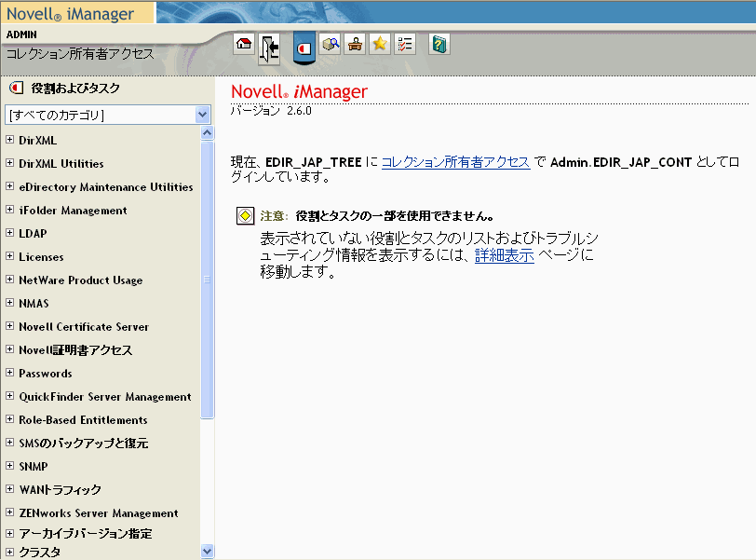Image resolution: width=756 pixels, height=560 pixels.
Task: Expand Role-Based Entitlements plus box
Action: pos(9,418)
